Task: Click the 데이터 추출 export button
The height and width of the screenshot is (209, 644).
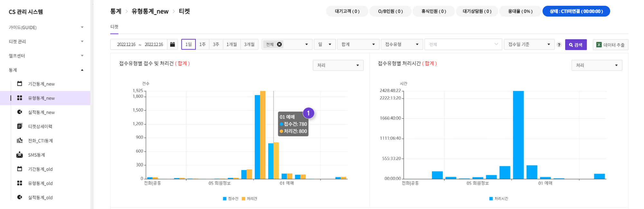Action: coord(610,45)
